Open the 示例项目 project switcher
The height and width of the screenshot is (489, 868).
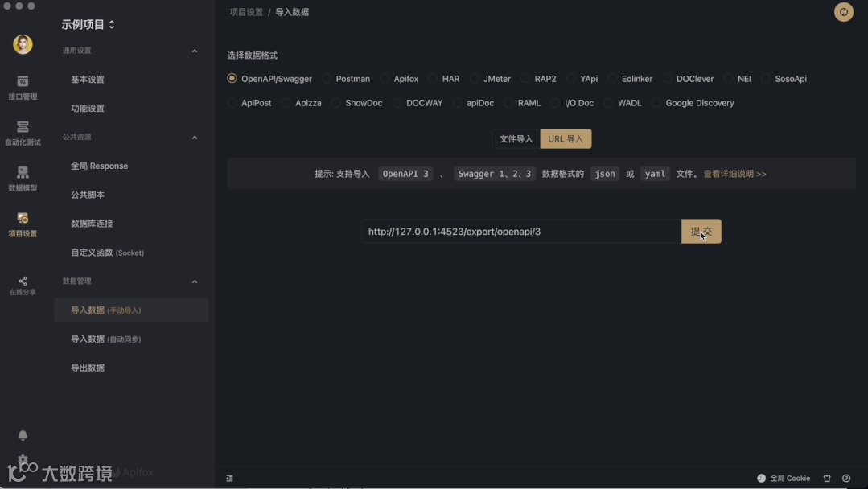tap(88, 24)
